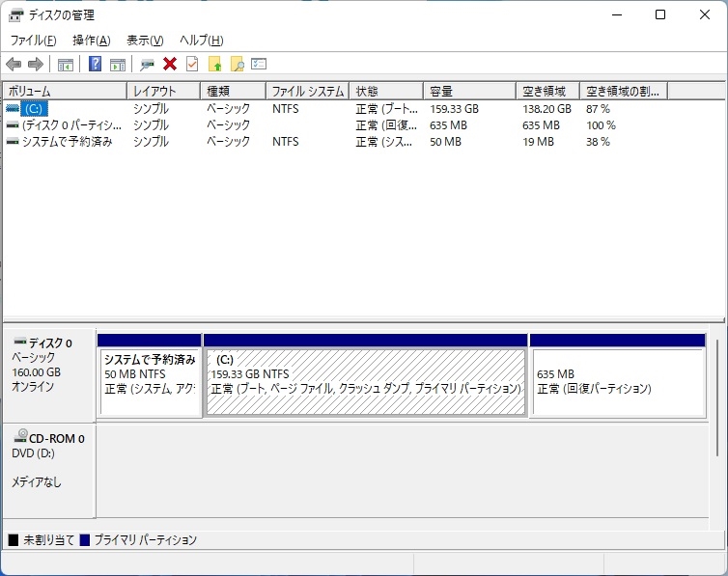Click the システムで予約済み row drive icon
728x576 pixels.
pyautogui.click(x=13, y=142)
